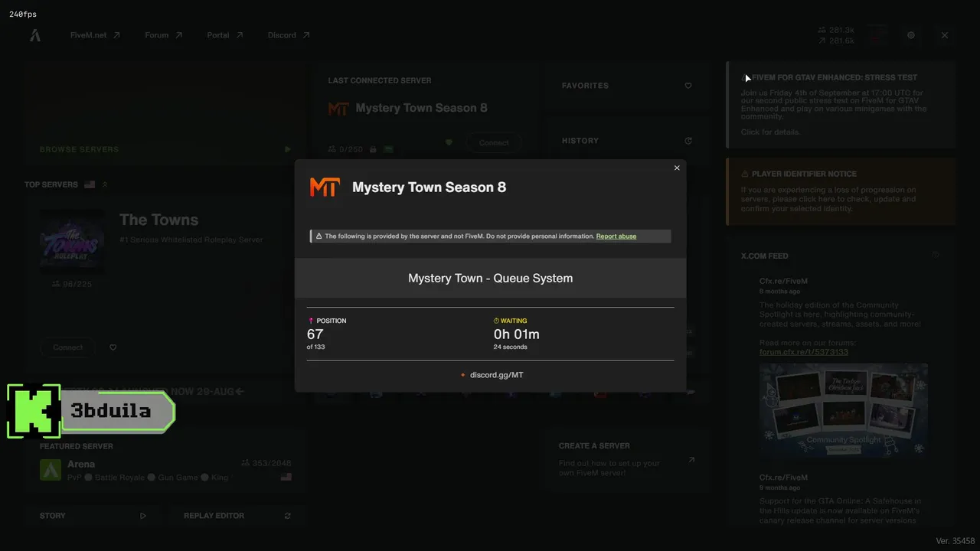Click the heart icon beside Favorites
Image resolution: width=980 pixels, height=551 pixels.
pos(688,86)
